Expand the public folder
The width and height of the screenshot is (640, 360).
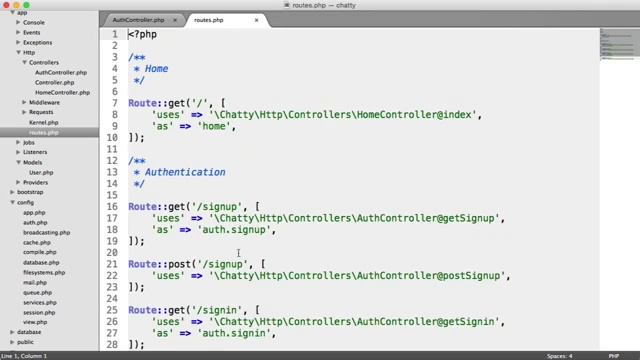[12, 342]
